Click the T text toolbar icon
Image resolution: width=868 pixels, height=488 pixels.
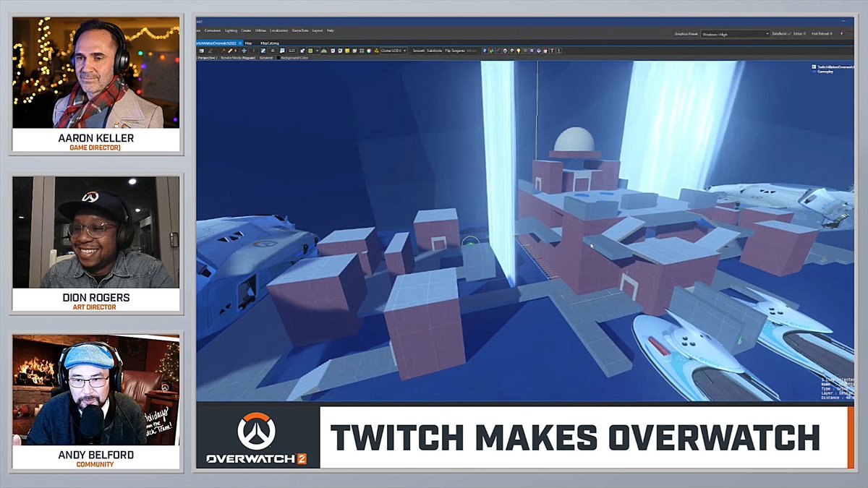[x=553, y=51]
